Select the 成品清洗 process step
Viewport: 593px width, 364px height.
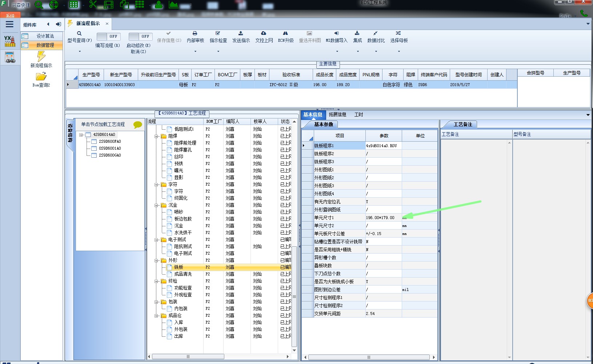[x=183, y=274]
